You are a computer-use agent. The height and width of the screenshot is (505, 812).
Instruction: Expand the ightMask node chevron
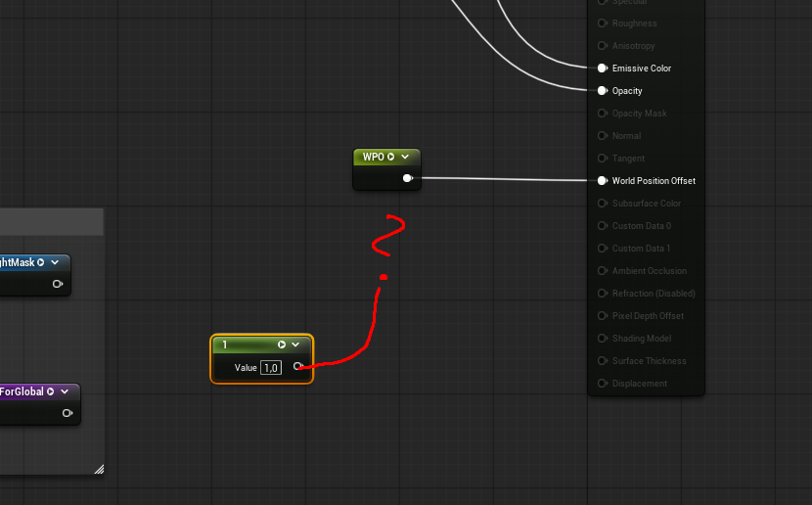(55, 262)
